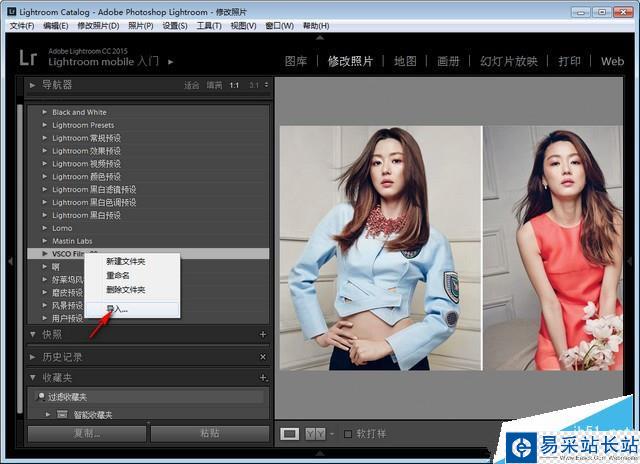Click the photo with coral dress

click(553, 248)
